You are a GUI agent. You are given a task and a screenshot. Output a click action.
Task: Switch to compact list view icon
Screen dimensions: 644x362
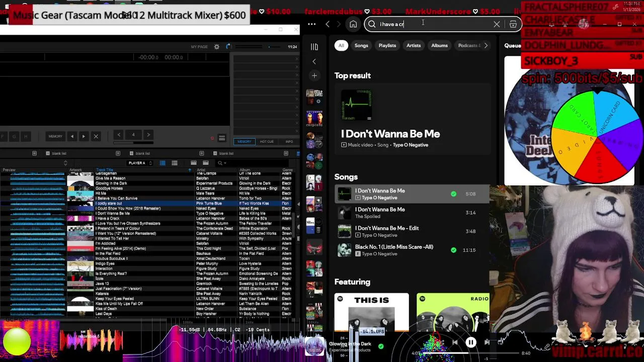pyautogui.click(x=175, y=163)
